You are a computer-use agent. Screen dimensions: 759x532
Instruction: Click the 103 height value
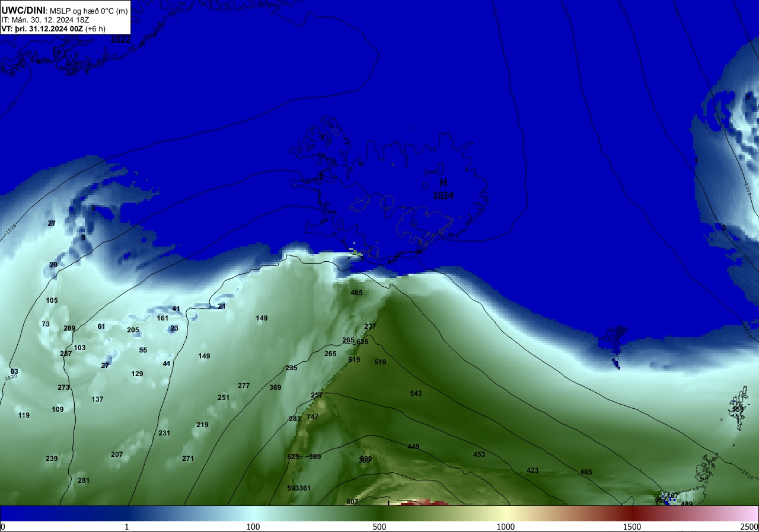pyautogui.click(x=79, y=348)
